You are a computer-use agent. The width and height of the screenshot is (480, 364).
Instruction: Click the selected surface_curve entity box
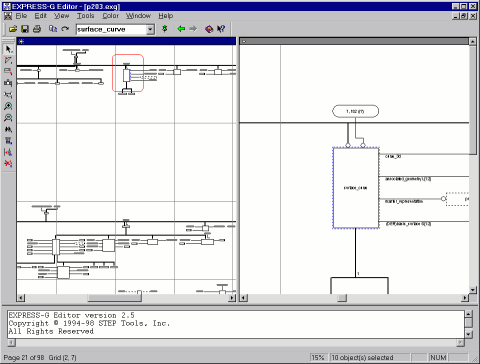point(356,188)
